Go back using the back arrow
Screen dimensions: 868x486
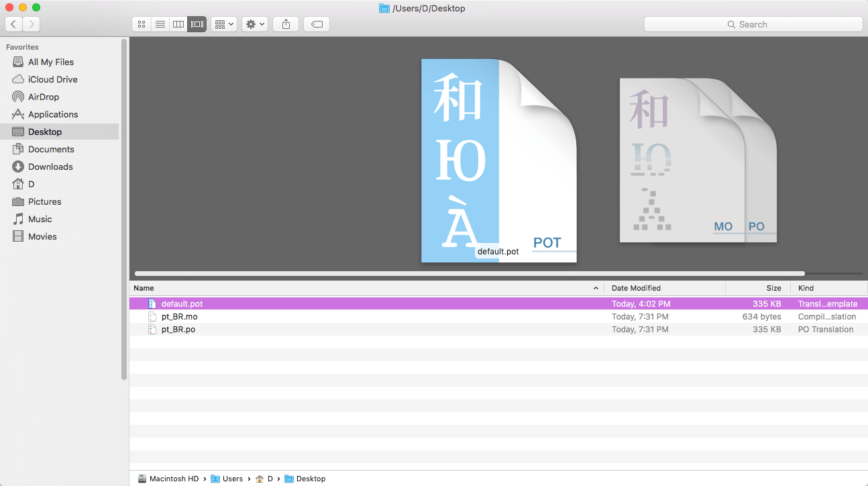tap(14, 24)
